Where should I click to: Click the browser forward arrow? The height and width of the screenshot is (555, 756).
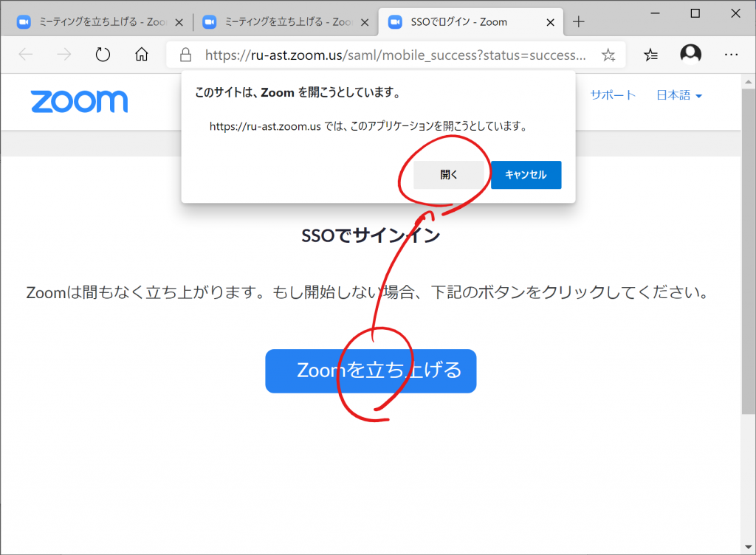click(63, 55)
